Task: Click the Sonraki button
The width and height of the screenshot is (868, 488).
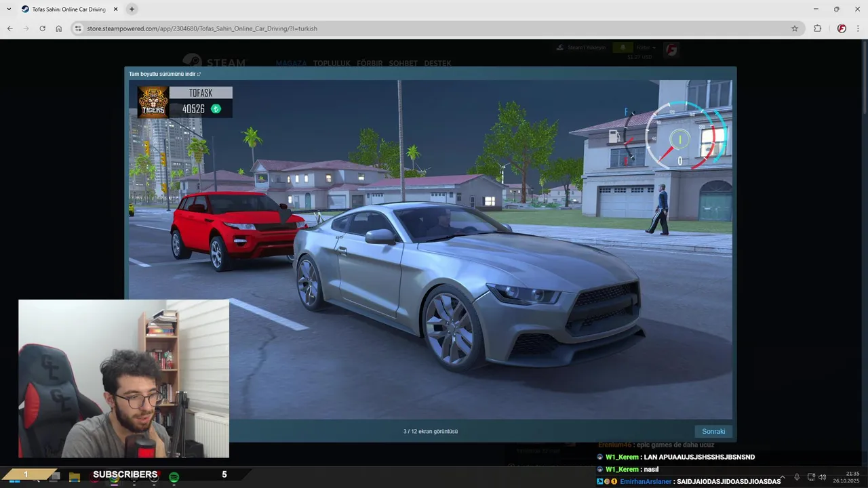Action: 713,431
